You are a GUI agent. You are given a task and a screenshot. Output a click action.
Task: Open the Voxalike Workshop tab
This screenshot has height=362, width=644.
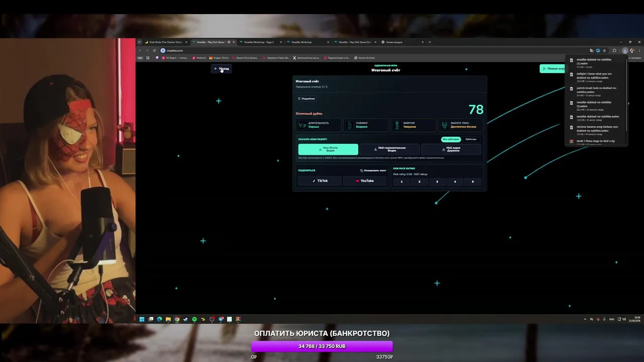(307, 42)
